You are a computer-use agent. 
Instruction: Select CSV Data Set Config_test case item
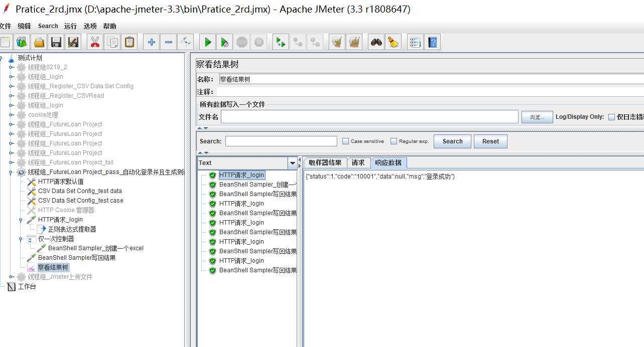coord(80,201)
